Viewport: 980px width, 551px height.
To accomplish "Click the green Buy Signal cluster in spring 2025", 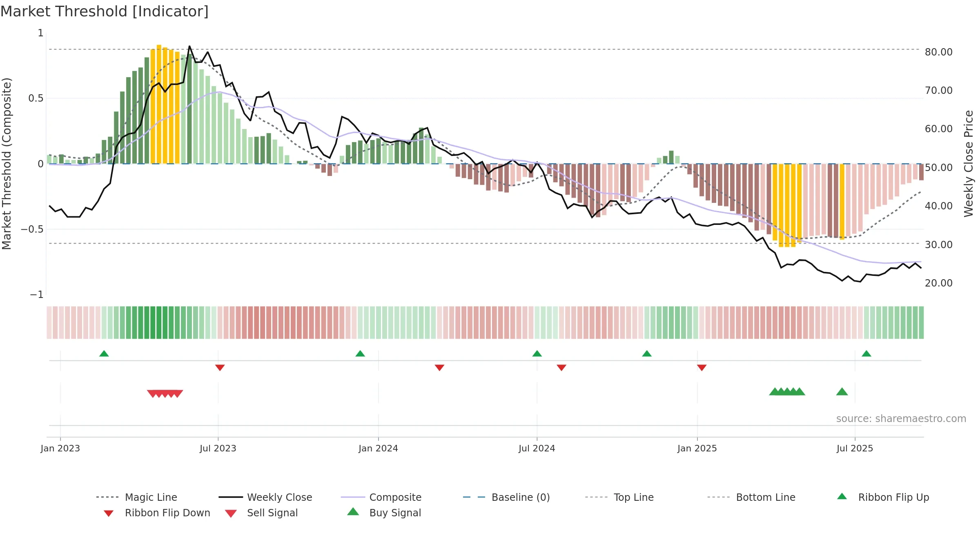I will pos(787,391).
